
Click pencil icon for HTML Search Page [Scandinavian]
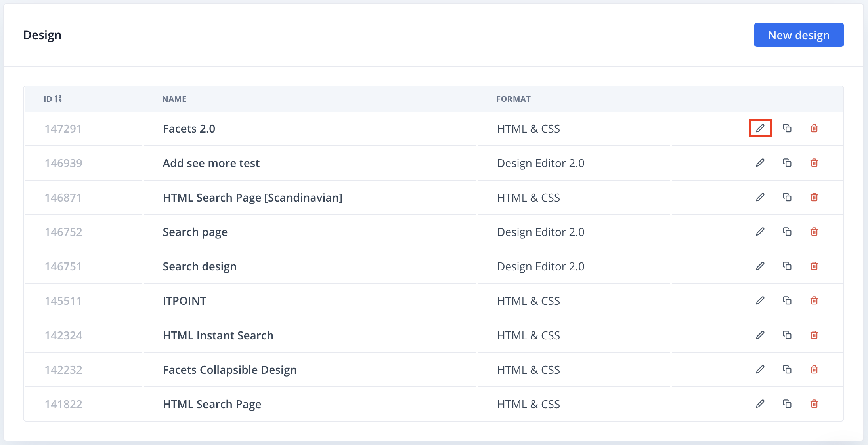point(760,197)
